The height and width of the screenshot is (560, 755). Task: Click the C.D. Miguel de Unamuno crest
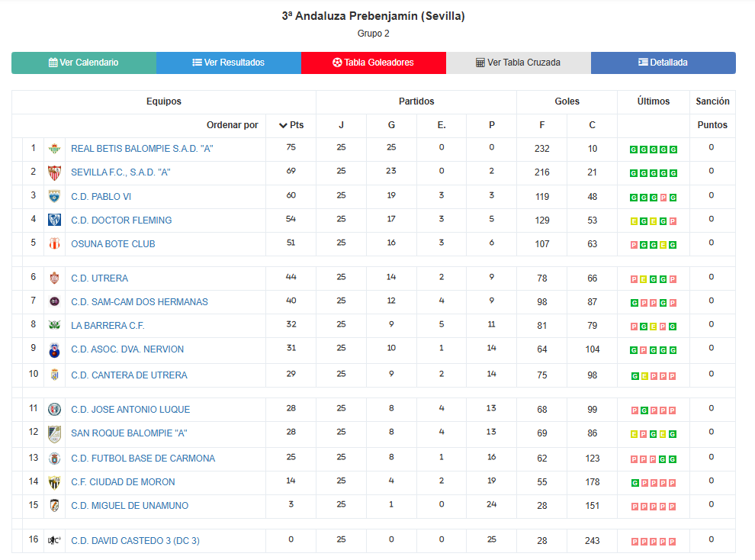click(x=54, y=506)
